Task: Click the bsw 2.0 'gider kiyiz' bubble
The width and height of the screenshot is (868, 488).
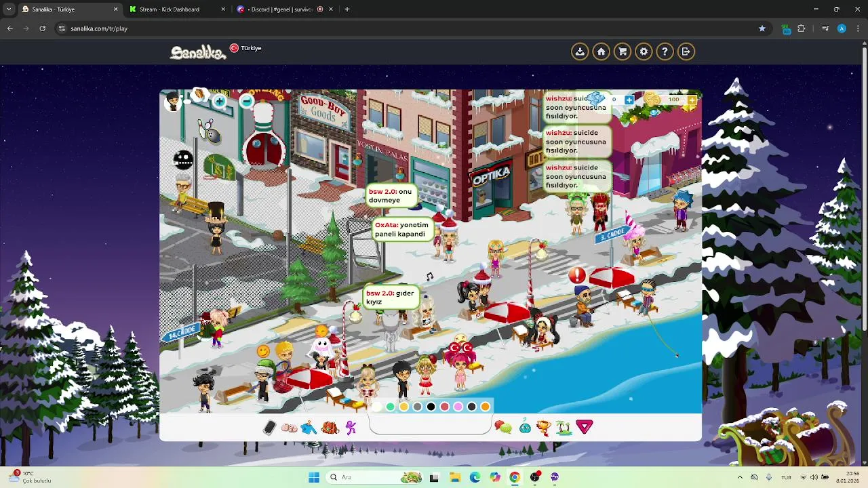Action: pyautogui.click(x=390, y=298)
